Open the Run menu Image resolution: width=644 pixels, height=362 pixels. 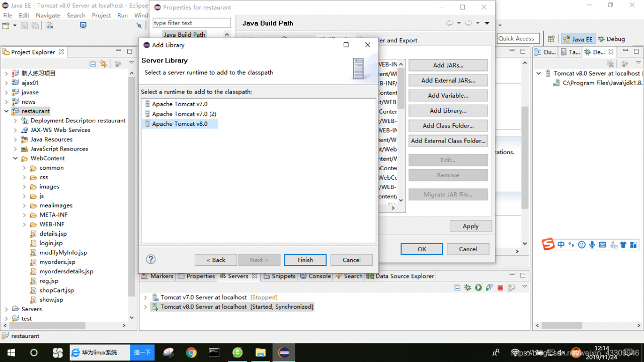point(122,15)
